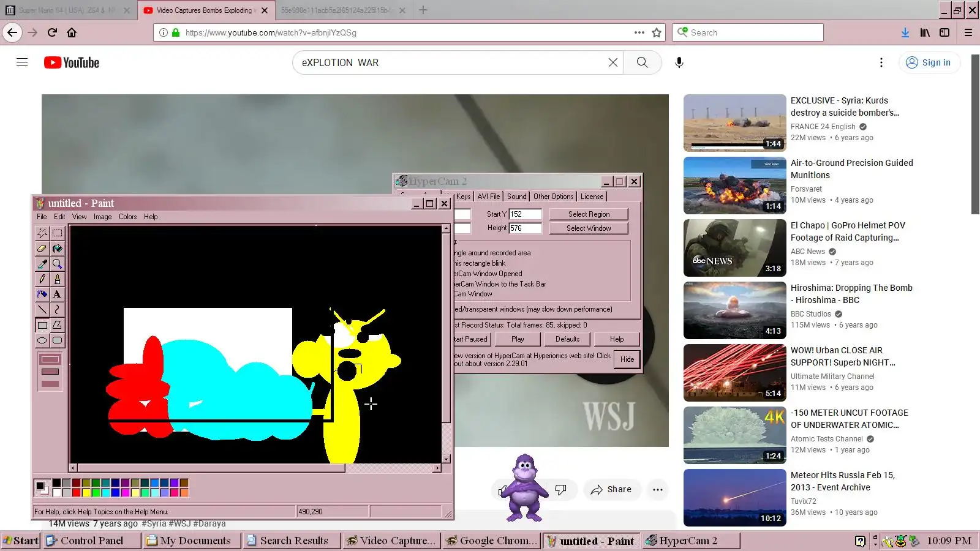Image resolution: width=980 pixels, height=551 pixels.
Task: Switch to the AVI File tab in HyperCam
Action: (489, 197)
